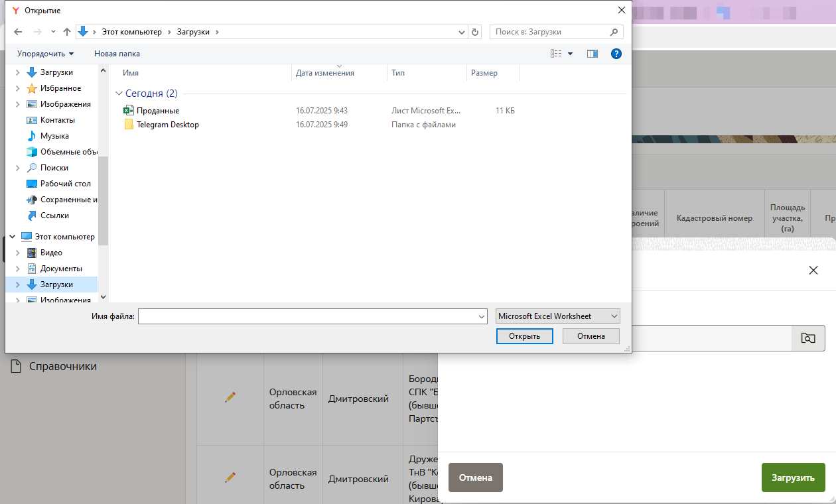Screen dimensions: 836x504
Task: Click the back navigation arrow
Action: tap(18, 32)
